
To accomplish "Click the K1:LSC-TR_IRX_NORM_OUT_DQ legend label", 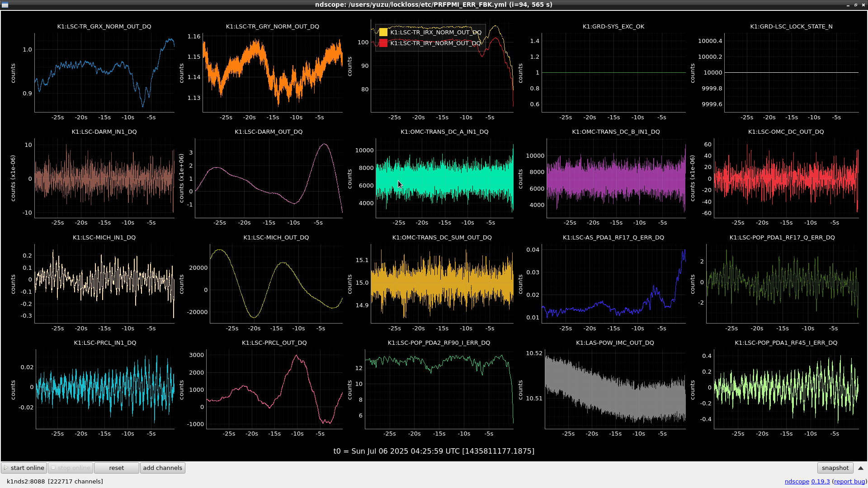I will 436,32.
